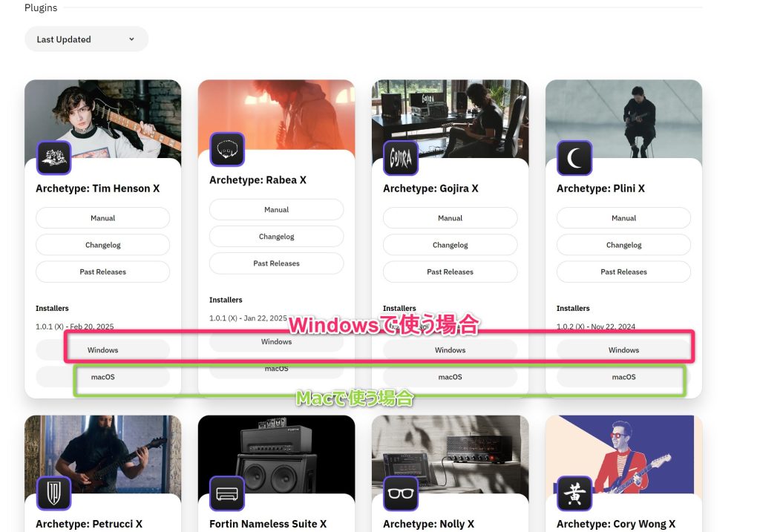Screen dimensions: 760x532
Task: Open Past Releases for Gojira X
Action: point(450,272)
